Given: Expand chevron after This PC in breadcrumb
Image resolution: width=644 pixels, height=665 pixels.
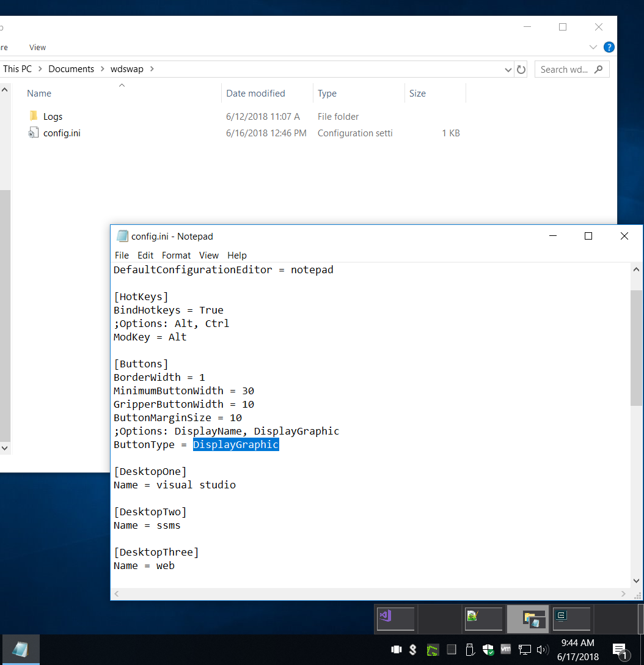Looking at the screenshot, I should (40, 68).
